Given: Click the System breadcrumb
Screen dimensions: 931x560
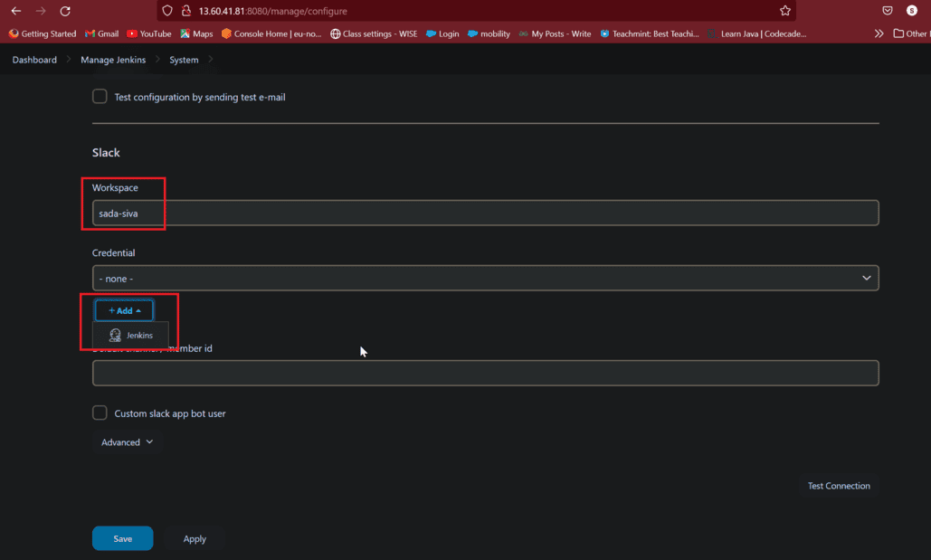Looking at the screenshot, I should [184, 60].
